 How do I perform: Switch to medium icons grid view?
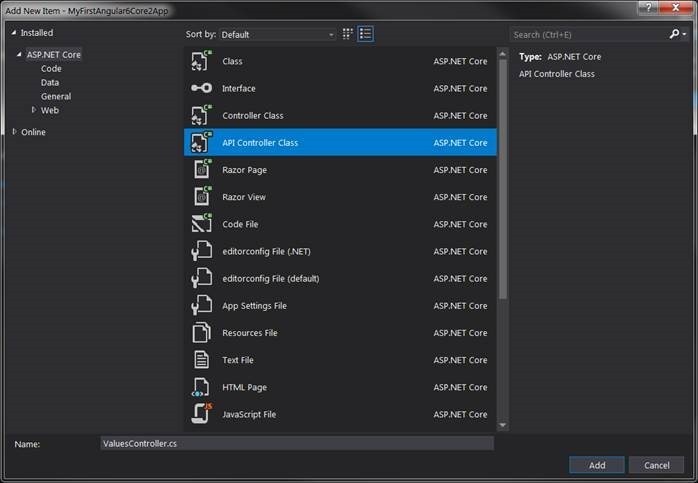click(348, 34)
